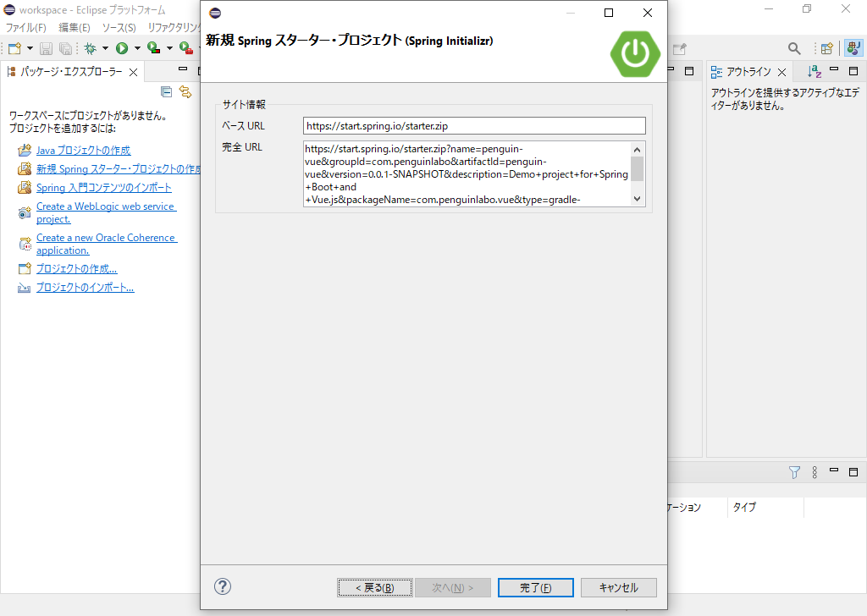Minimize the Outline view

(834, 69)
